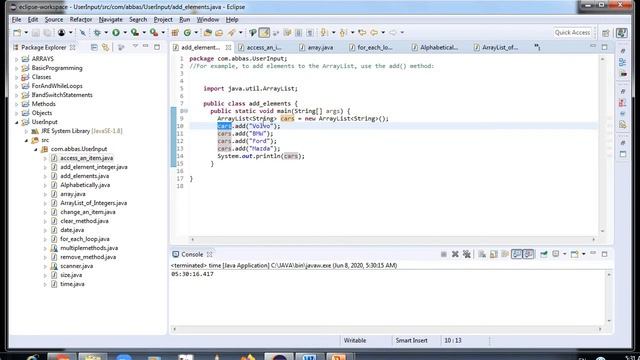The image size is (640, 360).
Task: Click the Next Annotation toolbar icon
Action: [x=324, y=33]
